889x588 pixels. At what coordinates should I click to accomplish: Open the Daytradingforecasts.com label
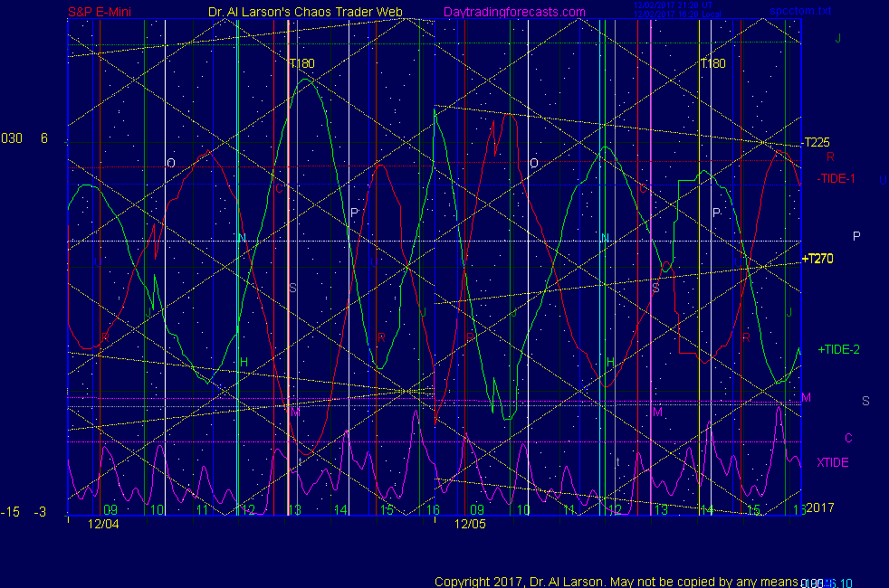tap(514, 12)
